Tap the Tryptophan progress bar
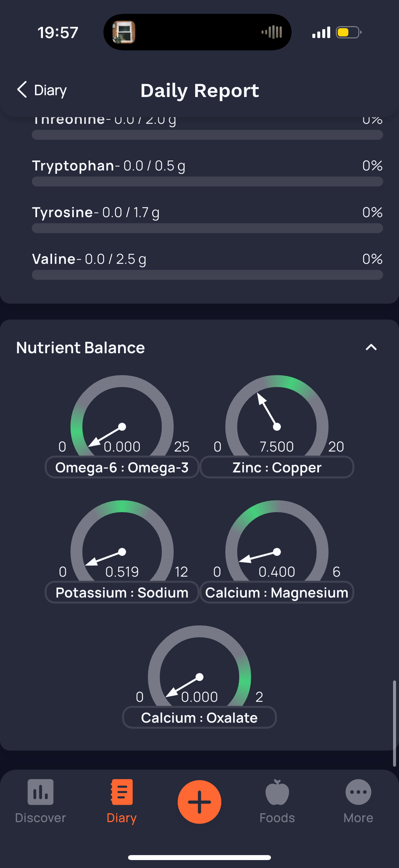 tap(207, 182)
